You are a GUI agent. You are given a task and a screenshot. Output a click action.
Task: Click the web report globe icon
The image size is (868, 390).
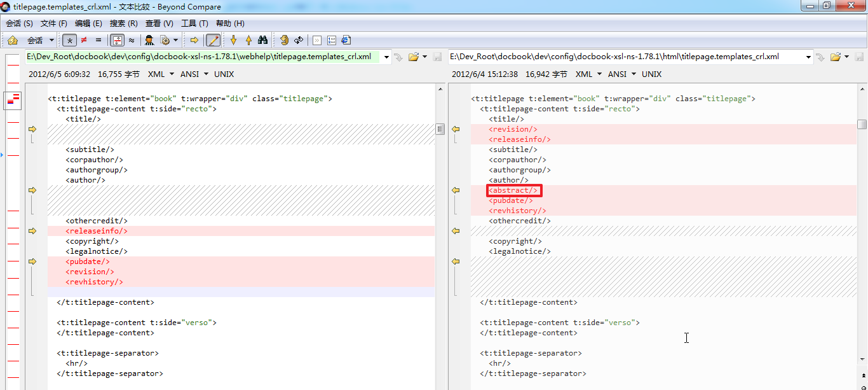click(x=346, y=40)
